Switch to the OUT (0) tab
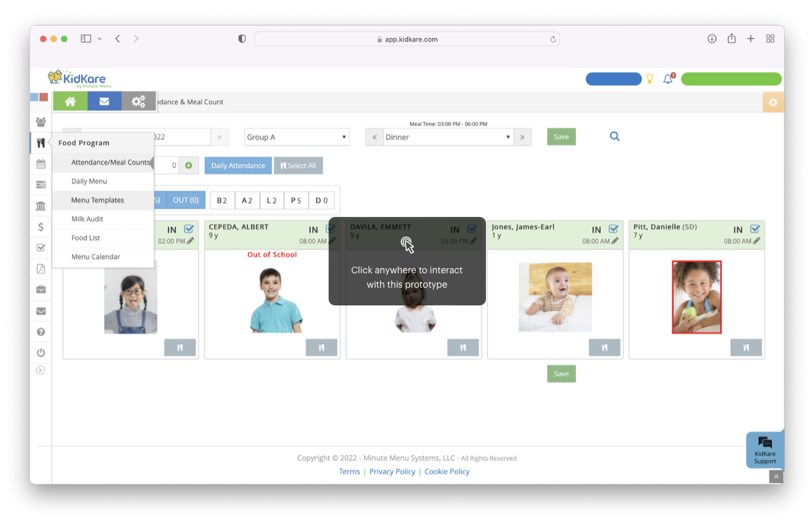 tap(186, 200)
